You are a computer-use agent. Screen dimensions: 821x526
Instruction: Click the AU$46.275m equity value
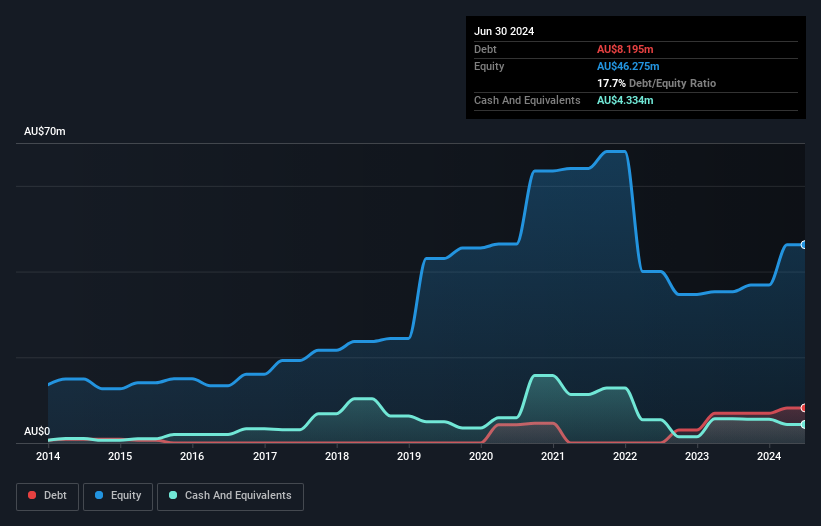pyautogui.click(x=628, y=66)
